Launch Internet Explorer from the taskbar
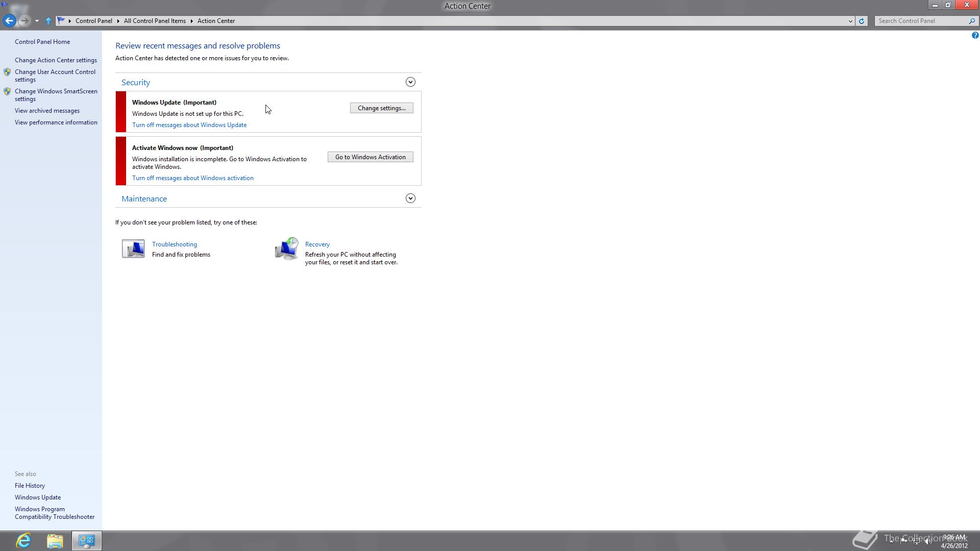980x551 pixels. point(23,541)
